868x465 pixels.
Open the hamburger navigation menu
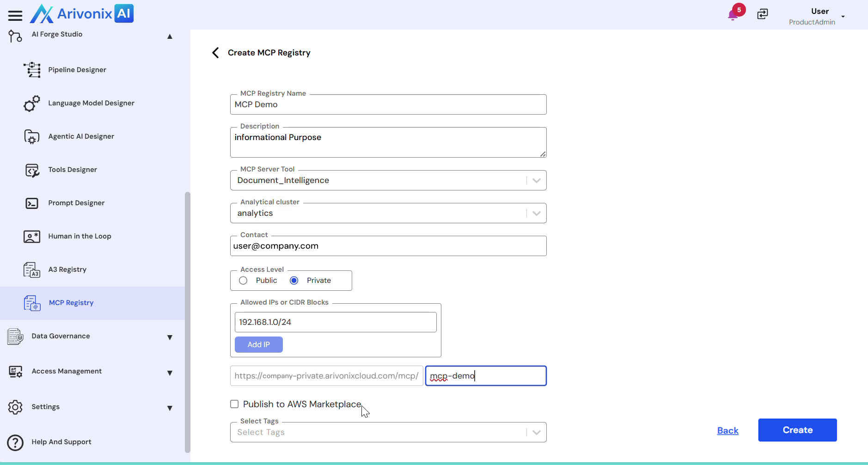15,16
